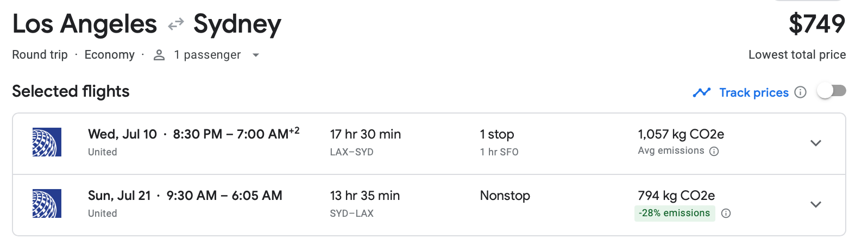Click the United logo on the Jul 10 flight

tap(47, 142)
